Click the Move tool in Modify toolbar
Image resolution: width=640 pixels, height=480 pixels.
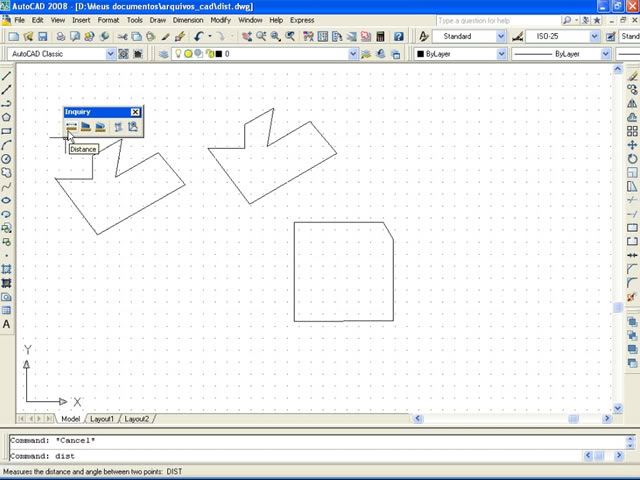[632, 144]
